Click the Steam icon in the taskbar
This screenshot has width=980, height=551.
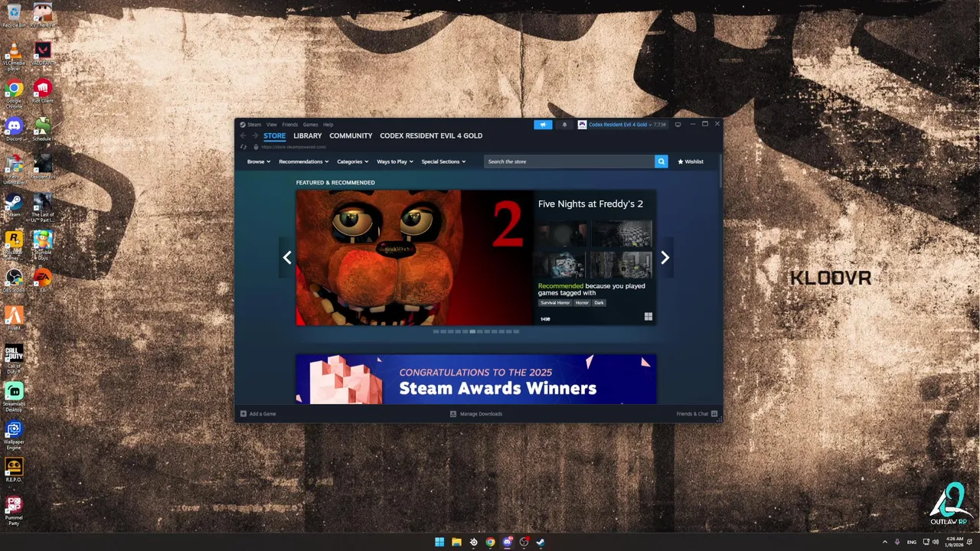pos(541,542)
